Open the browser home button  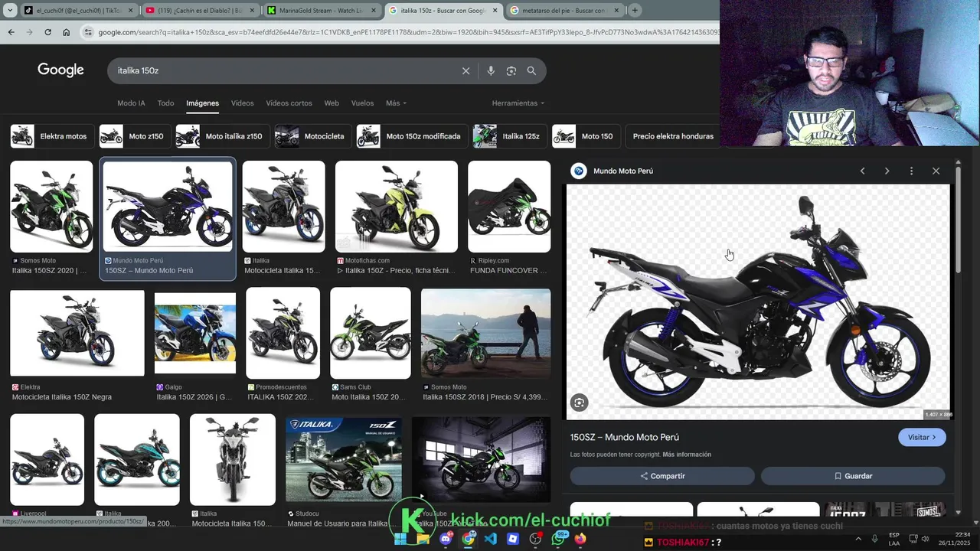click(66, 32)
